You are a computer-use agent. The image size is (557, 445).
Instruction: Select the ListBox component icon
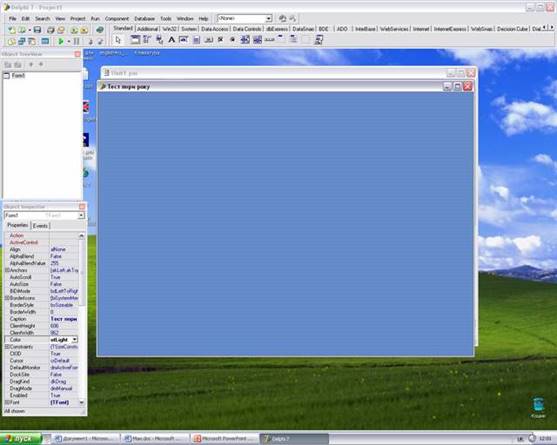[x=245, y=40]
